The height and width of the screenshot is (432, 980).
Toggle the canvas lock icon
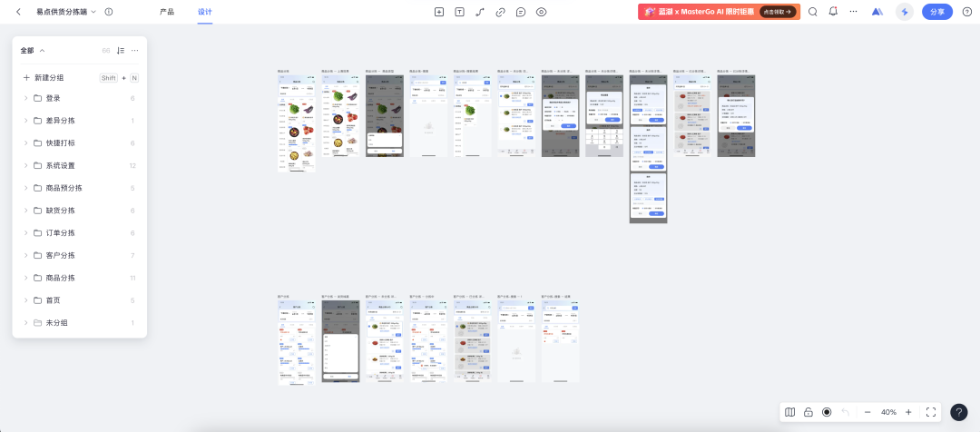[808, 412]
